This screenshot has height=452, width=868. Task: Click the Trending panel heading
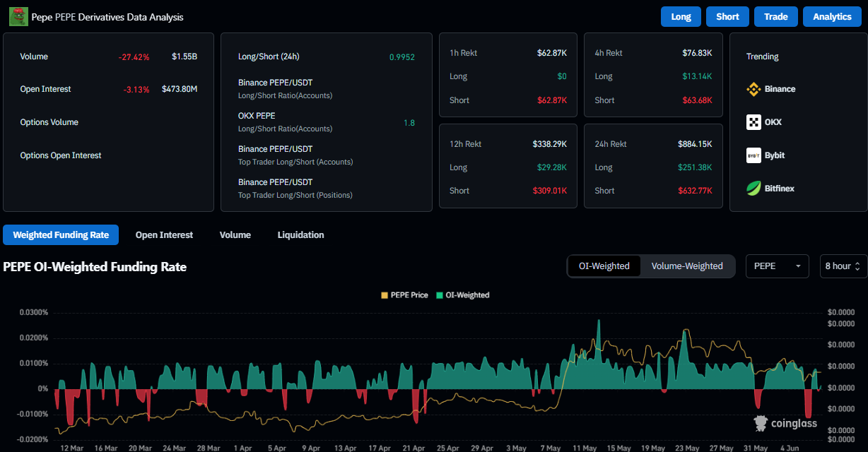point(763,56)
